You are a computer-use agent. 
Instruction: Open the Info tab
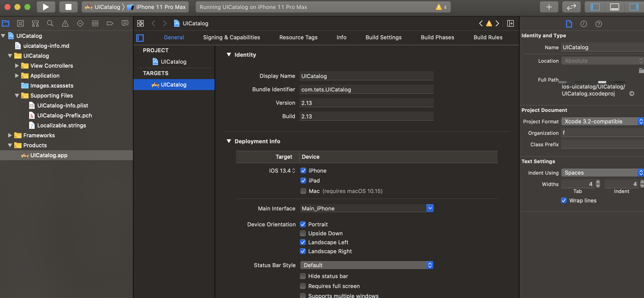tap(341, 37)
